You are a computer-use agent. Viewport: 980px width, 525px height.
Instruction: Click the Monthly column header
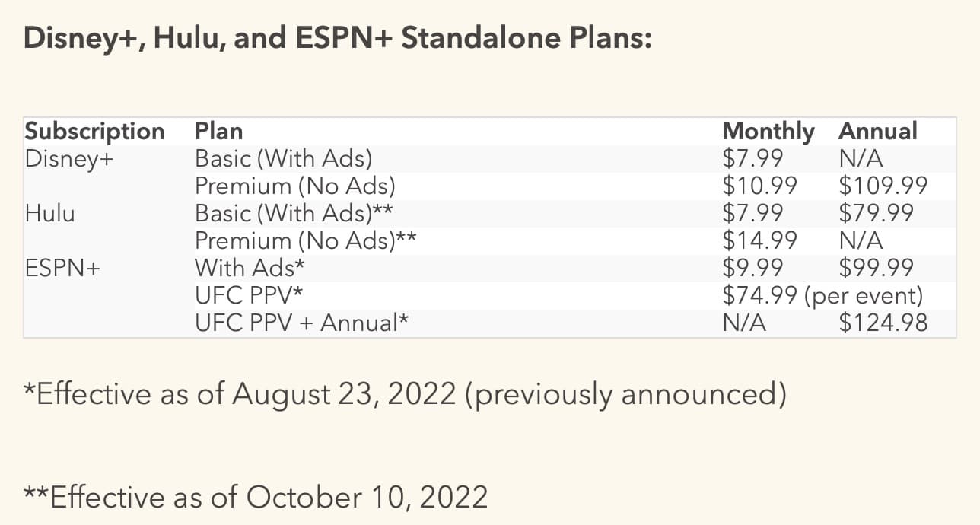click(768, 131)
